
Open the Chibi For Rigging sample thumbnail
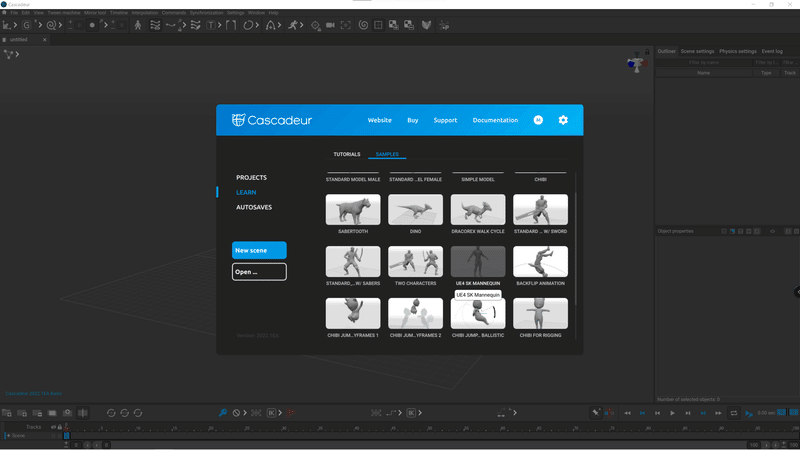540,313
